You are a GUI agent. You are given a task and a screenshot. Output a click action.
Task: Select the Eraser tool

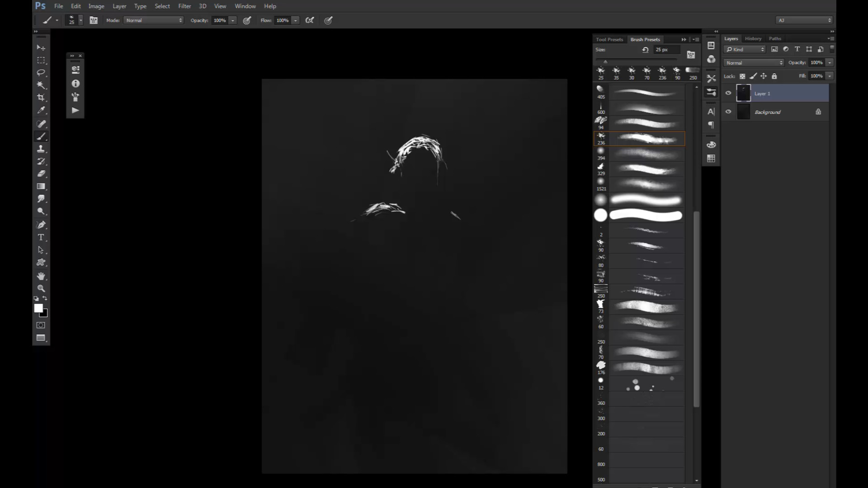(x=41, y=174)
